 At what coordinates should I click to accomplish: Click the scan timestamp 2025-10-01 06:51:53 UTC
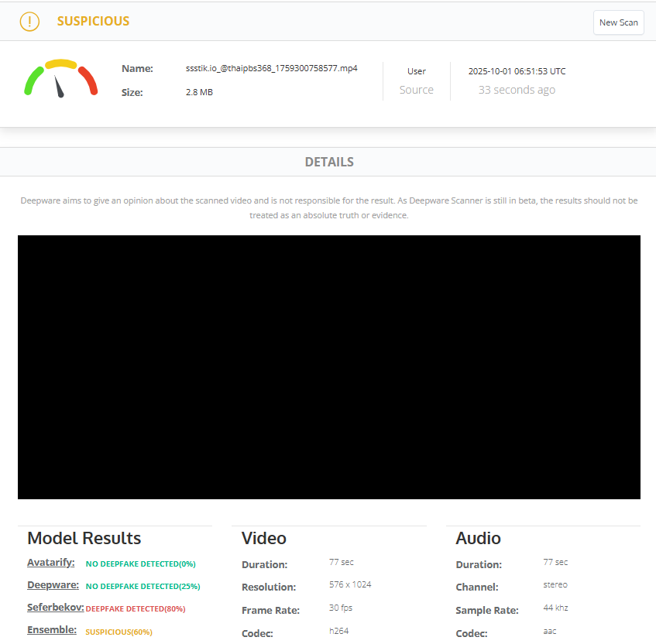click(x=517, y=71)
